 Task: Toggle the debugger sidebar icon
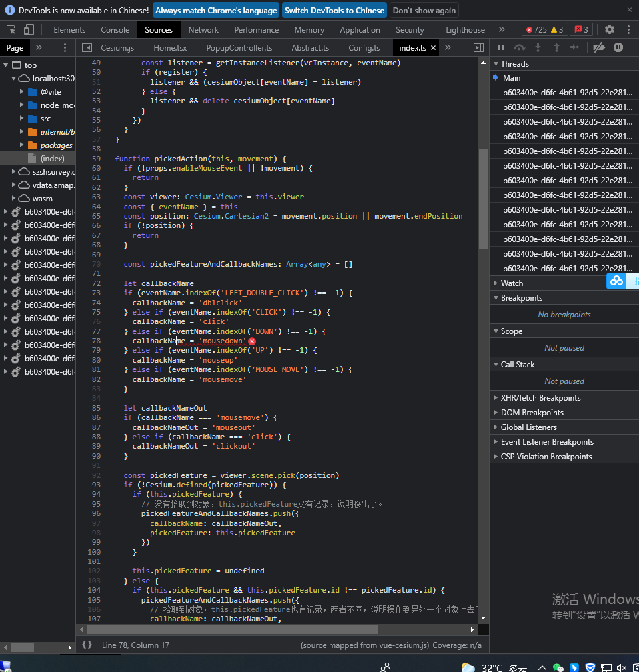479,47
